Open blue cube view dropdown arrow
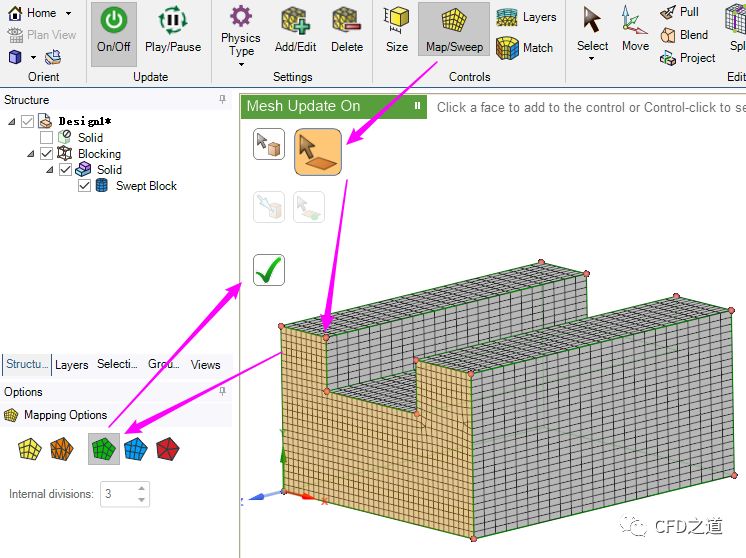 pyautogui.click(x=33, y=58)
